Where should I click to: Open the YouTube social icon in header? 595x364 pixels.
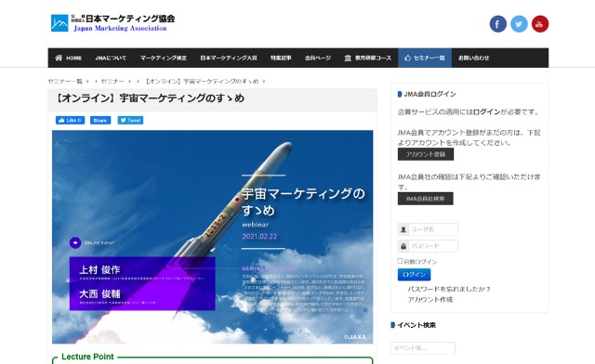(x=539, y=24)
